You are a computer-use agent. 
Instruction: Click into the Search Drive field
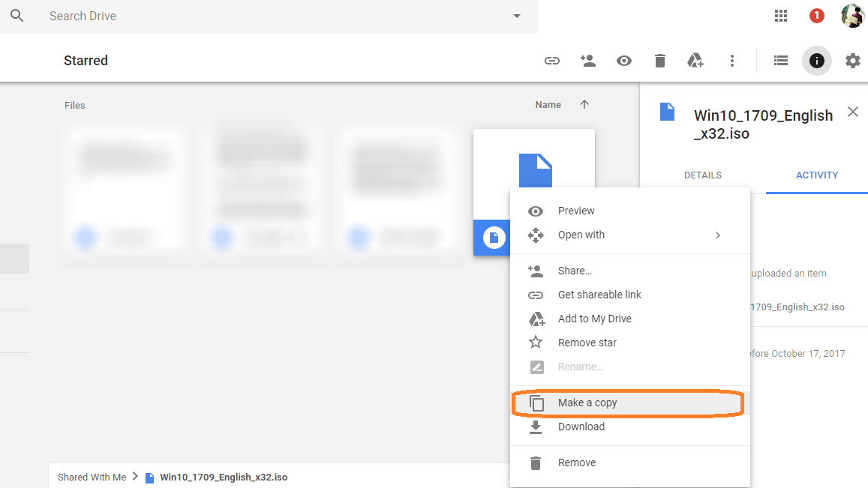pos(270,16)
